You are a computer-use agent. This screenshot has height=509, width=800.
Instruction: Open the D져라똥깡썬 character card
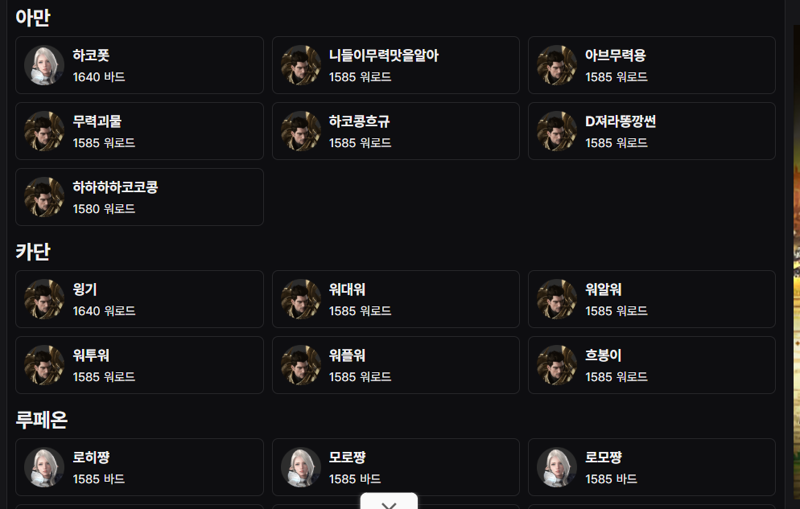point(652,131)
